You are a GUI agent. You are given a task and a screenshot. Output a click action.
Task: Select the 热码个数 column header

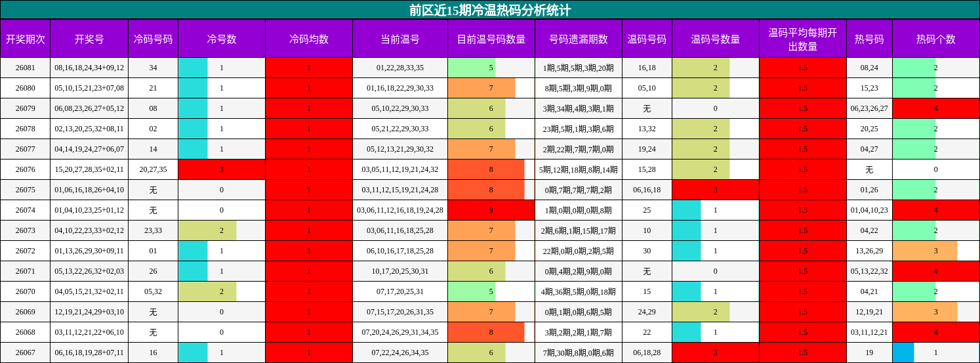pyautogui.click(x=936, y=39)
